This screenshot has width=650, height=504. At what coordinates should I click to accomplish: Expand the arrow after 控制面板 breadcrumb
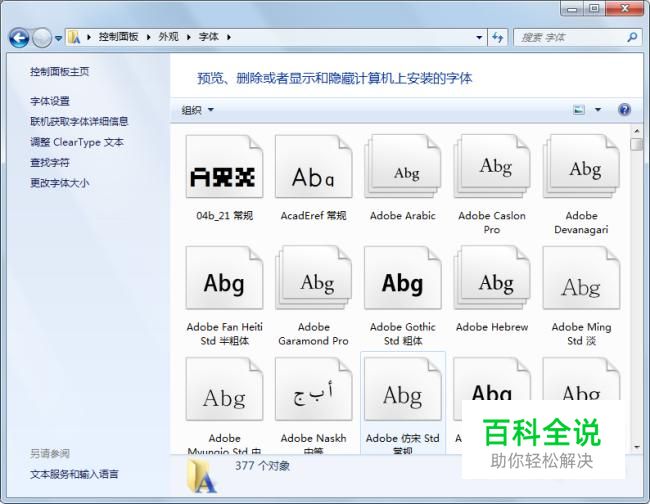pyautogui.click(x=148, y=37)
